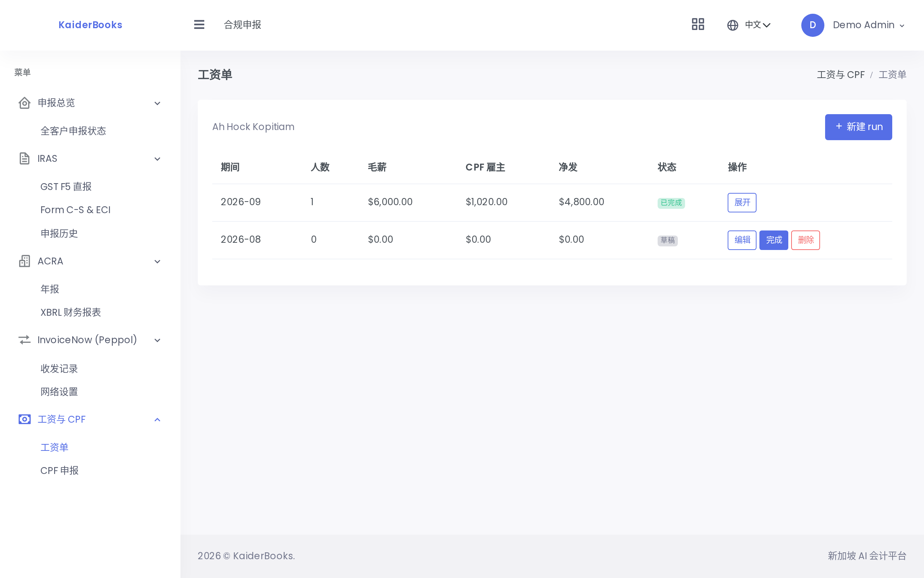Click the document icon beside IRAS
The image size is (924, 578).
click(x=25, y=159)
